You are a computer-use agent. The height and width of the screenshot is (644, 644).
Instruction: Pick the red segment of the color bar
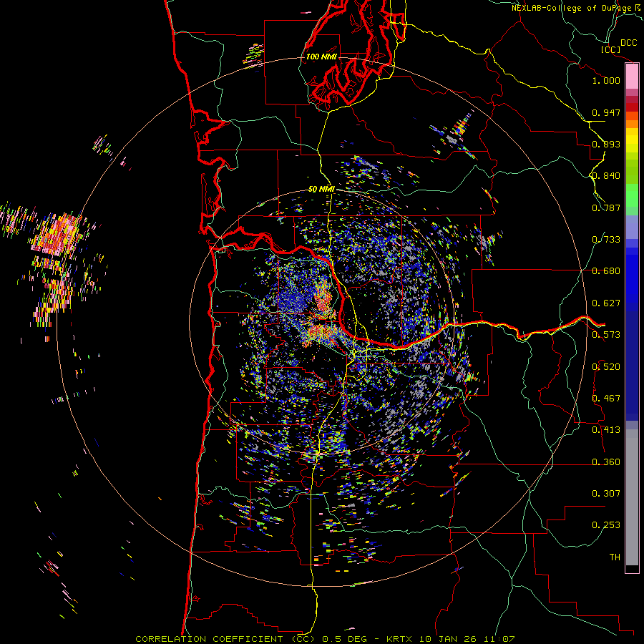tap(632, 107)
